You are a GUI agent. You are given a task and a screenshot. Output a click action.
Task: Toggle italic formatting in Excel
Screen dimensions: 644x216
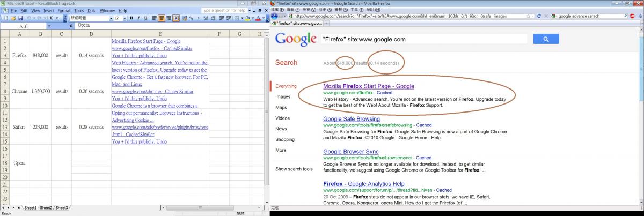pos(138,18)
